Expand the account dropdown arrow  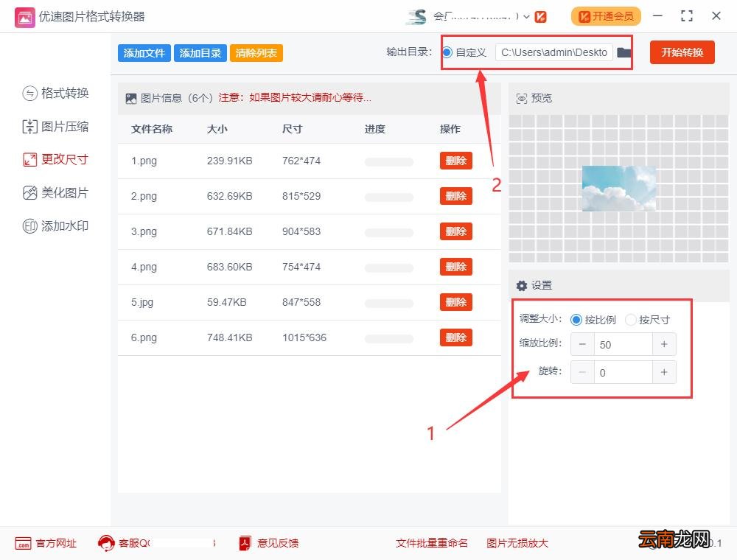[526, 17]
